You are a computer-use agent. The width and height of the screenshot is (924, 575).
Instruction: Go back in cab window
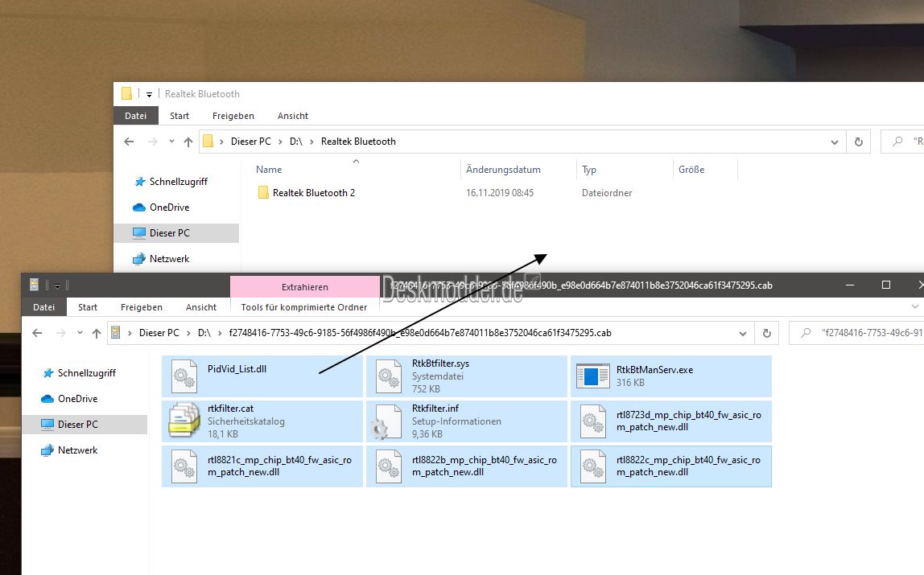point(37,333)
